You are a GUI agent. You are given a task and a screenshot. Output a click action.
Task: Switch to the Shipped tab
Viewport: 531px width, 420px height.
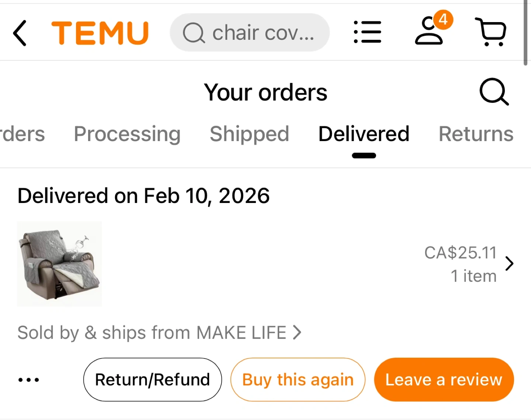coord(249,134)
